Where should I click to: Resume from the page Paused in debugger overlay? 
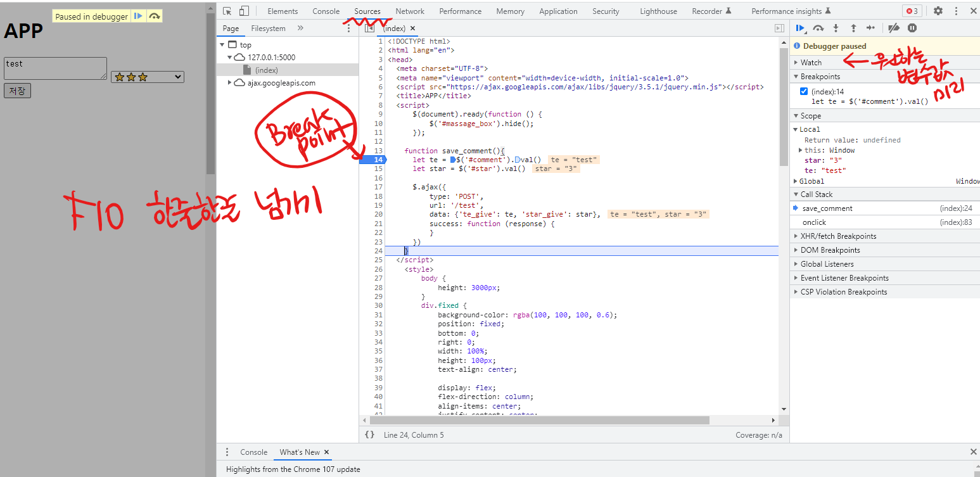[138, 16]
